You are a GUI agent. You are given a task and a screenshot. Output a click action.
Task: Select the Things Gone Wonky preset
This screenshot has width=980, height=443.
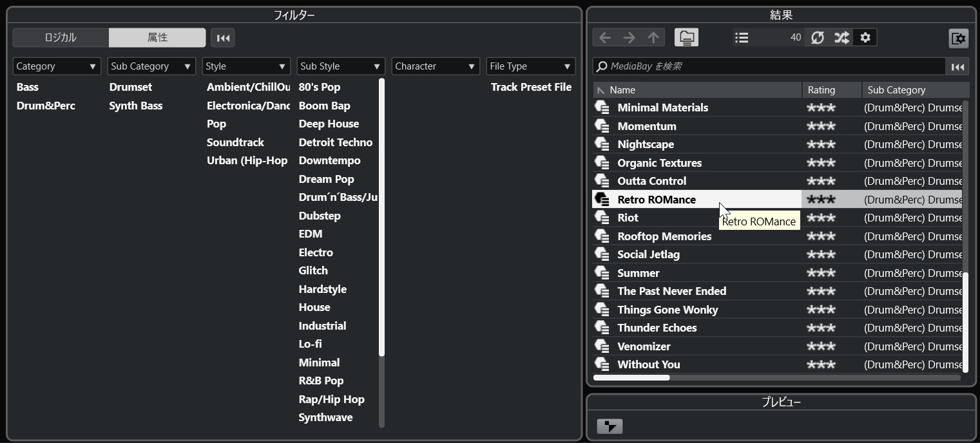(668, 310)
